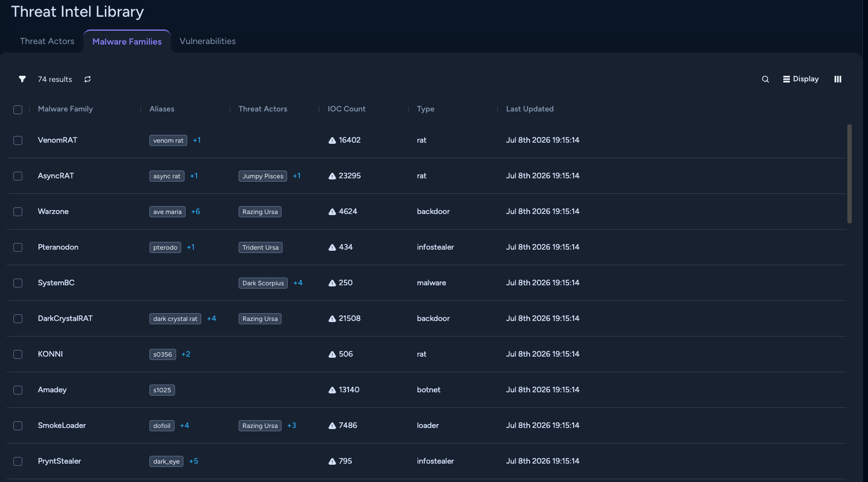Viewport: 868px width, 482px height.
Task: Open the Amadey malware family entry
Action: tap(52, 390)
